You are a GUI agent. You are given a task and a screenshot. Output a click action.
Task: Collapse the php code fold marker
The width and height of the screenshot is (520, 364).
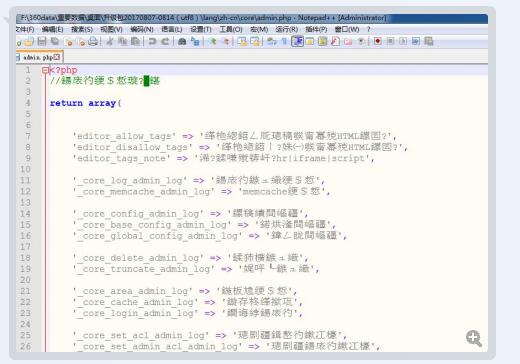(45, 70)
